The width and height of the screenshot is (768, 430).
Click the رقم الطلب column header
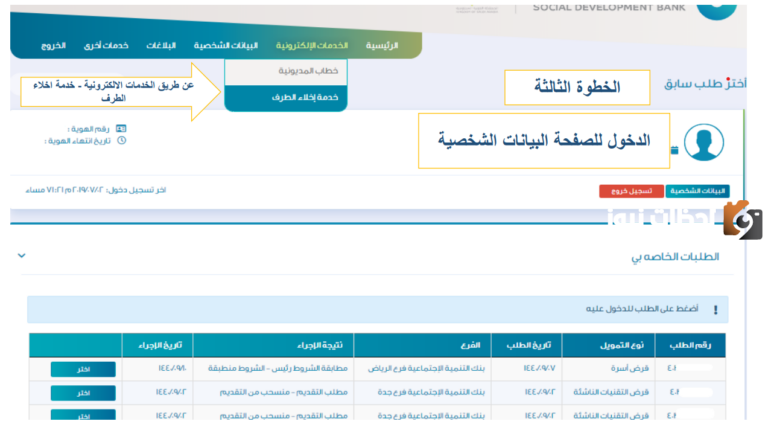pos(690,345)
